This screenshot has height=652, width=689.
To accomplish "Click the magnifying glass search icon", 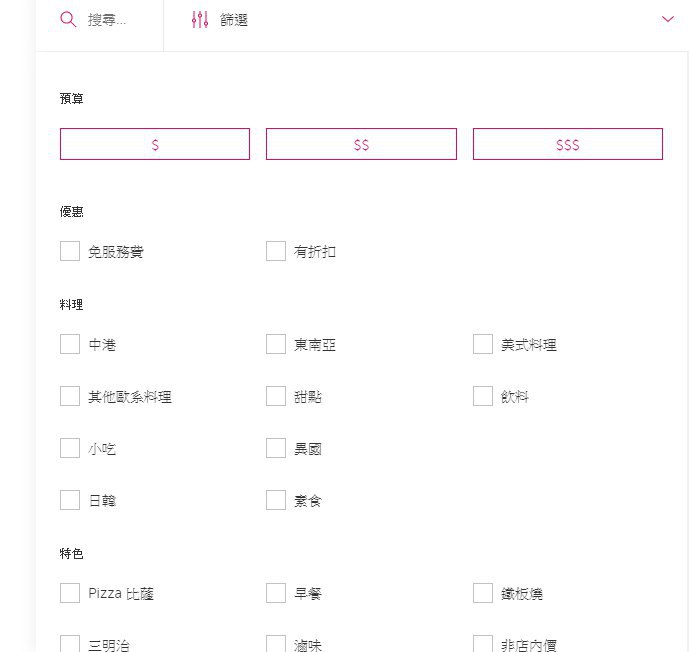I will (68, 20).
